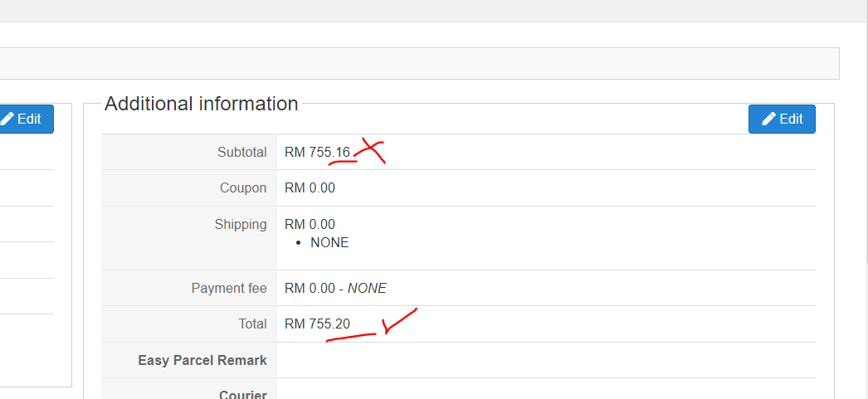The width and height of the screenshot is (868, 399).
Task: Click the payment fee value RM 0.00 - NONE
Action: (x=335, y=288)
